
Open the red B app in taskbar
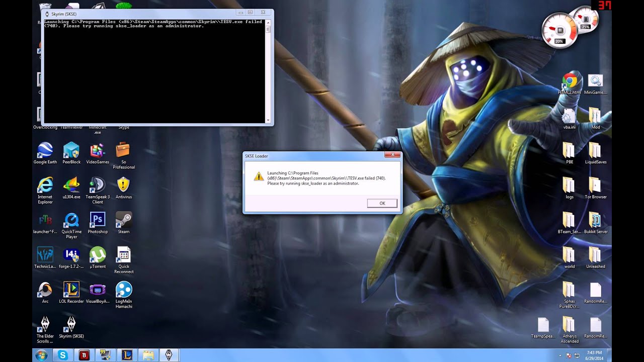(x=84, y=355)
